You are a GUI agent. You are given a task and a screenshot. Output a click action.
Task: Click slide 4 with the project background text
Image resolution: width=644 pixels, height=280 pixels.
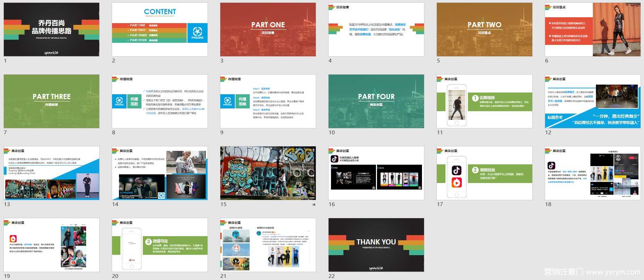pyautogui.click(x=376, y=30)
